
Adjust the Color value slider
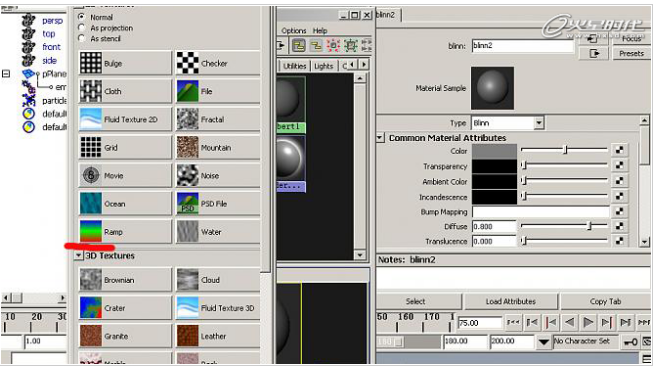point(564,150)
